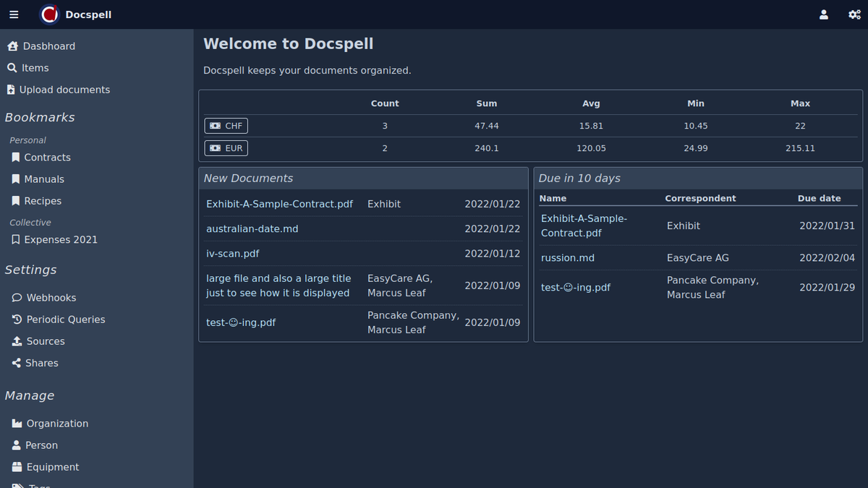Click the EUR currency field button
The image size is (868, 488).
click(x=226, y=148)
